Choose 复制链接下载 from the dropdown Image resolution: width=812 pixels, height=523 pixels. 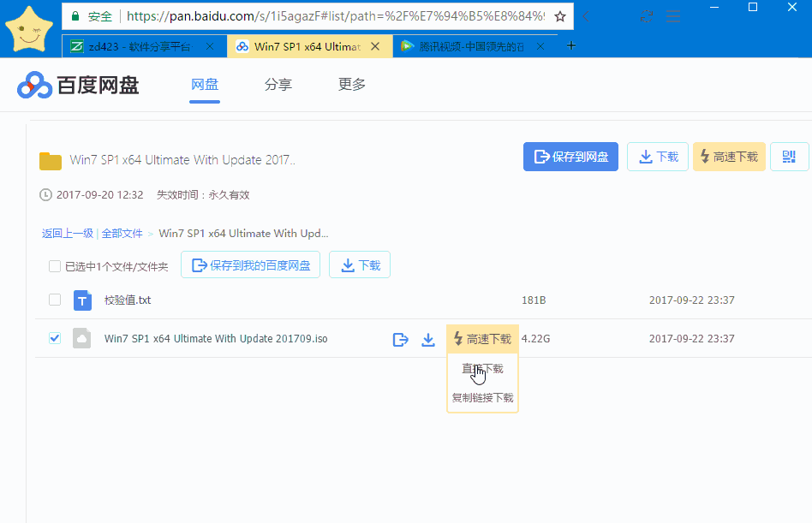coord(482,398)
